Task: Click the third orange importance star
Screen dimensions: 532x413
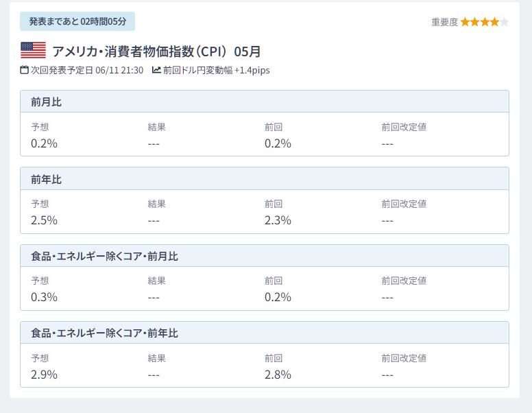Action: 485,22
